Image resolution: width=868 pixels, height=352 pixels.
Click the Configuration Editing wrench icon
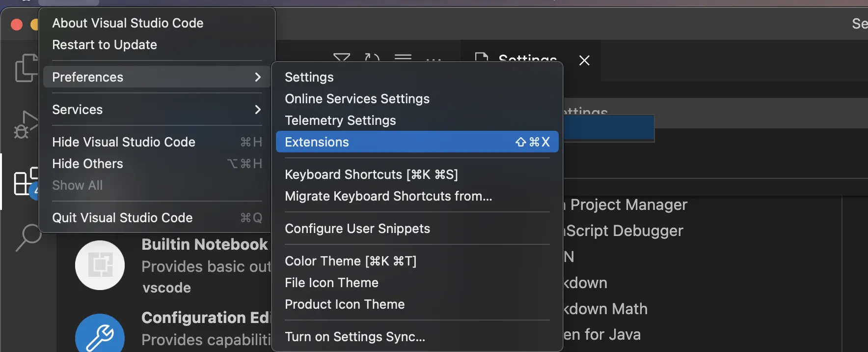(x=100, y=335)
